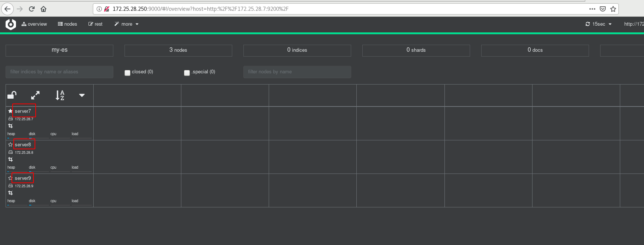
Task: Click the expand view arrows icon
Action: coord(35,95)
